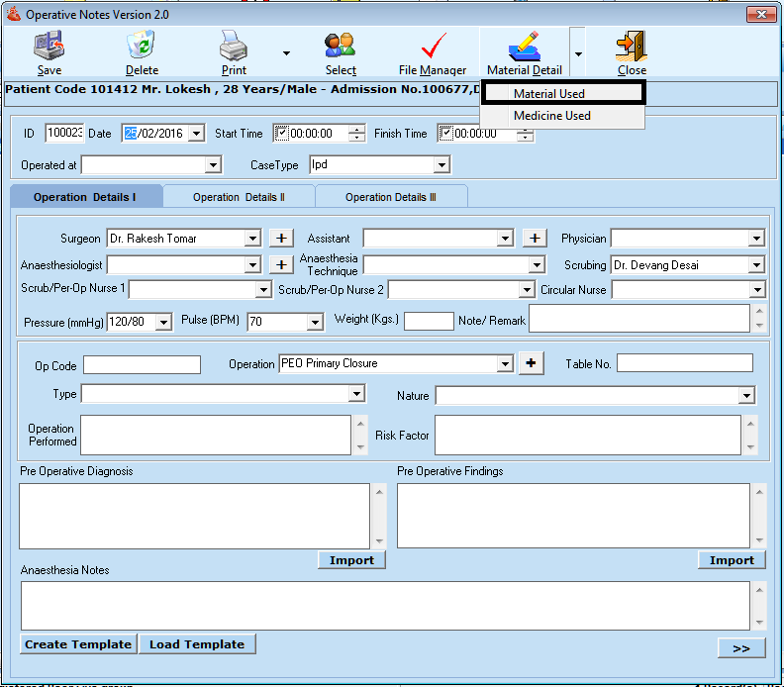Click the Save toolbar icon
Screen dimensions: 784x687
point(49,47)
